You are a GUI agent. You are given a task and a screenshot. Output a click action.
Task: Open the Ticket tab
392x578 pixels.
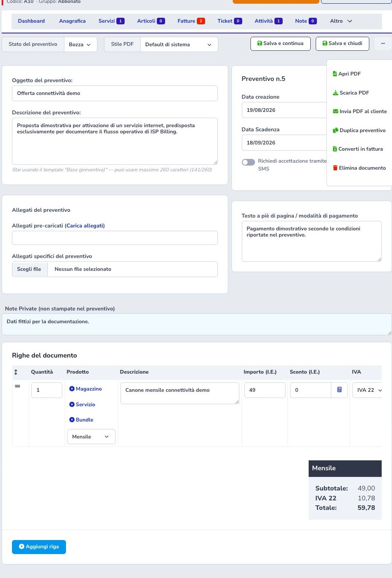229,21
